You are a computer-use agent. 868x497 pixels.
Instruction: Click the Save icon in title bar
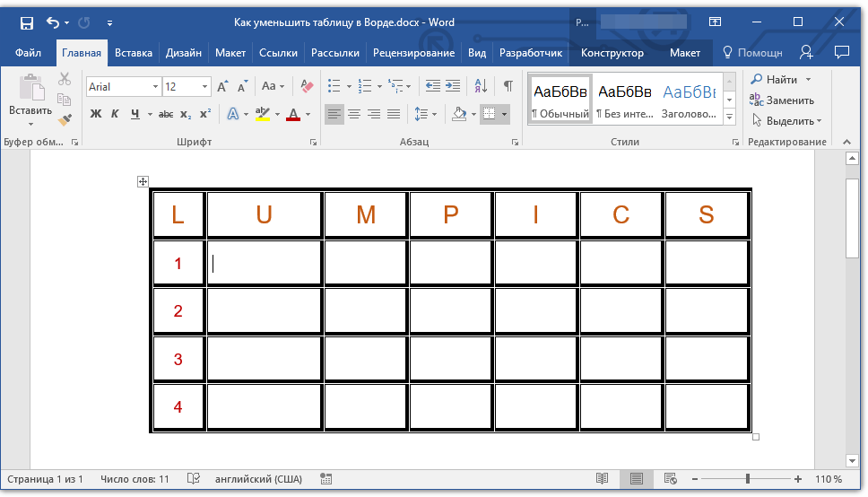pyautogui.click(x=26, y=22)
